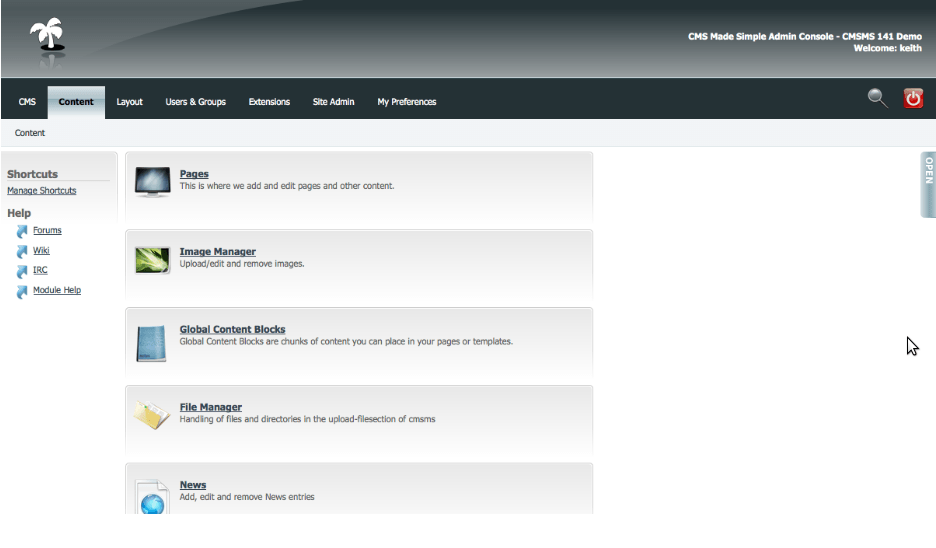This screenshot has width=936, height=548.
Task: Click the Pages monitor icon
Action: coord(152,182)
